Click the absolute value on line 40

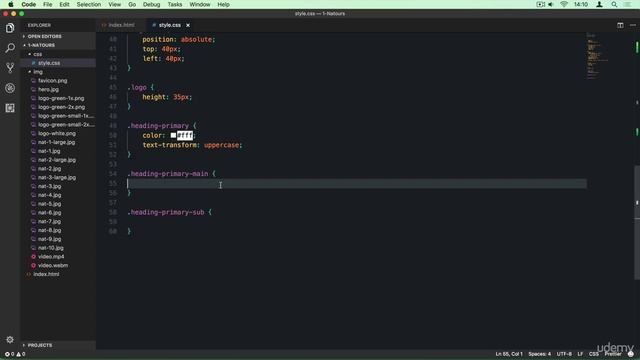(196, 39)
